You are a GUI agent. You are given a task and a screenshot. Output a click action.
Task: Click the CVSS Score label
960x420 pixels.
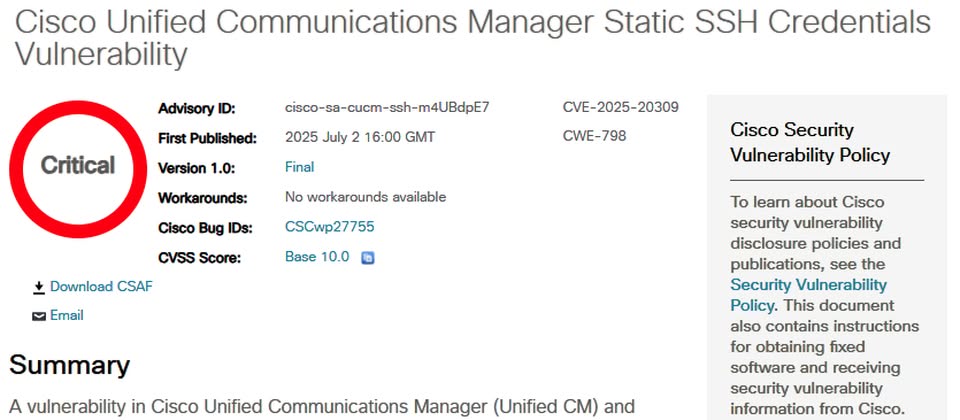[200, 258]
